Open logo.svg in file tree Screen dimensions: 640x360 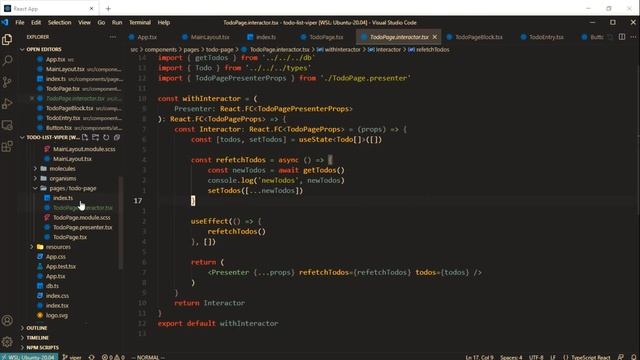tap(57, 316)
